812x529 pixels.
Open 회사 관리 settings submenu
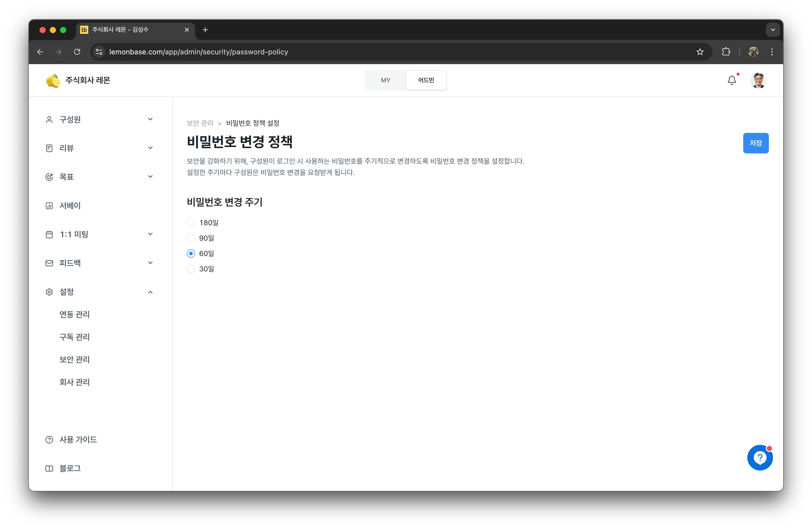[x=74, y=382]
